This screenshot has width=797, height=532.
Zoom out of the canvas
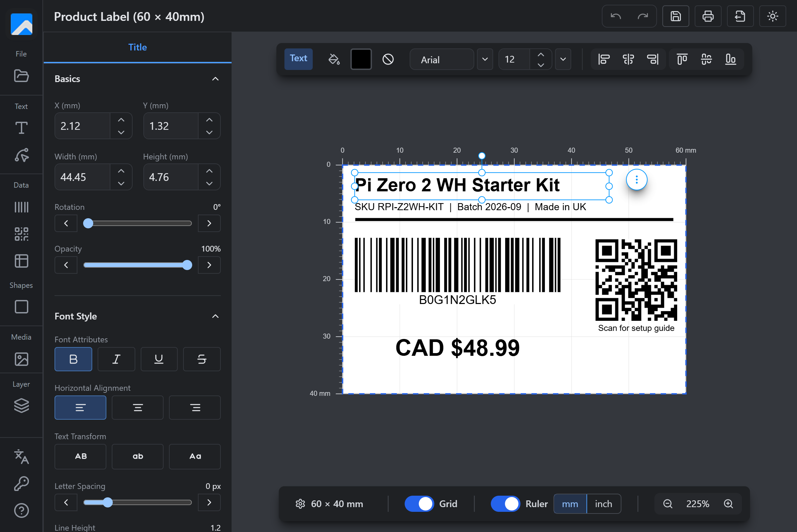pos(668,504)
